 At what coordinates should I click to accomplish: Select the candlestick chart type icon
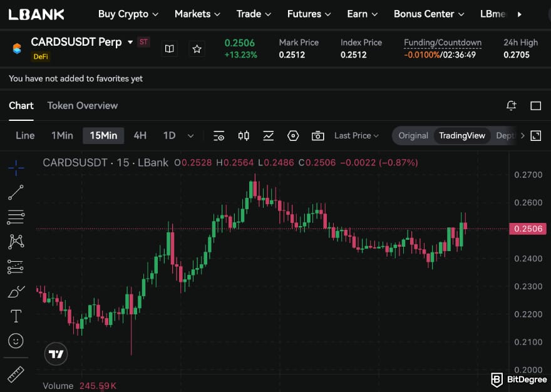244,136
